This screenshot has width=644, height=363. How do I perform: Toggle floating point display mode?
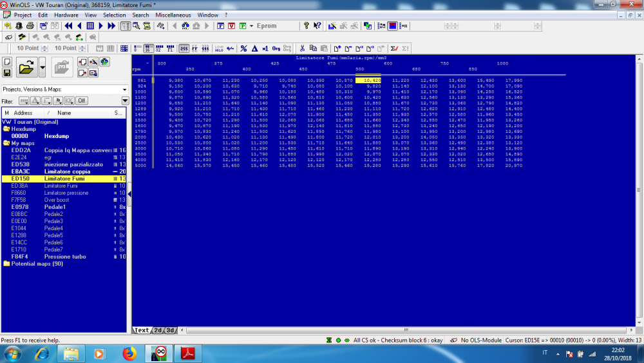[170, 48]
